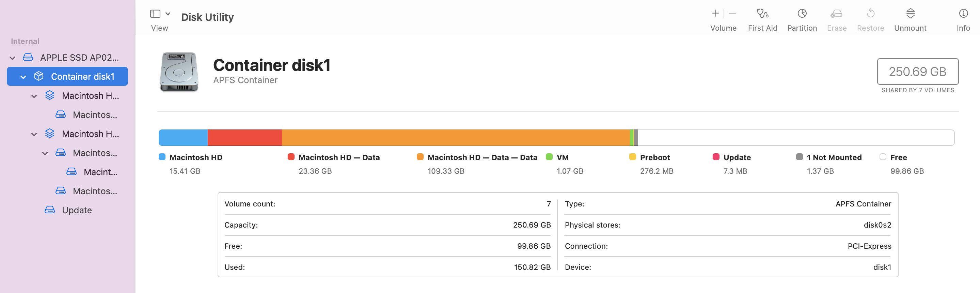
Task: Open the View options dropdown chevron
Action: pyautogui.click(x=168, y=14)
